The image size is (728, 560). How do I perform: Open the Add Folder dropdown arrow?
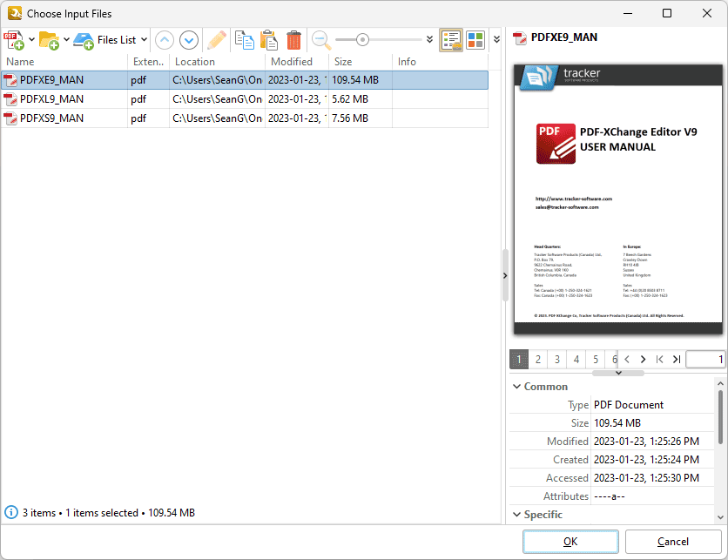tap(66, 39)
